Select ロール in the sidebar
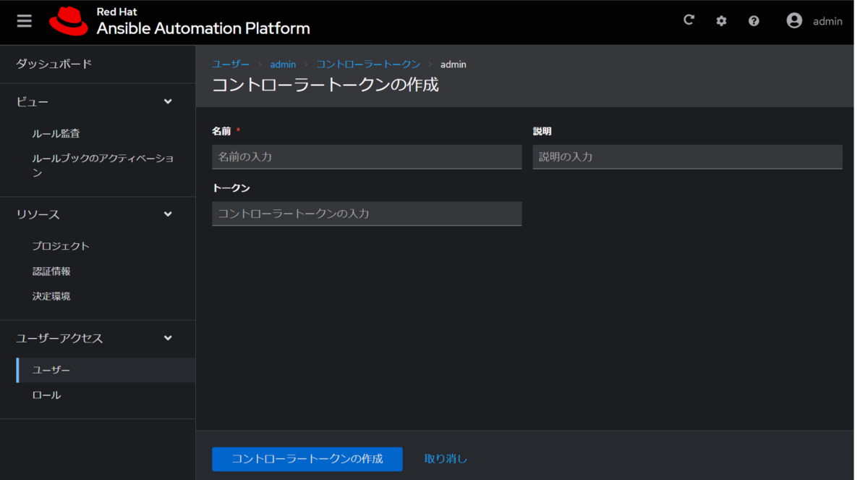This screenshot has height=480, width=868. tap(46, 395)
